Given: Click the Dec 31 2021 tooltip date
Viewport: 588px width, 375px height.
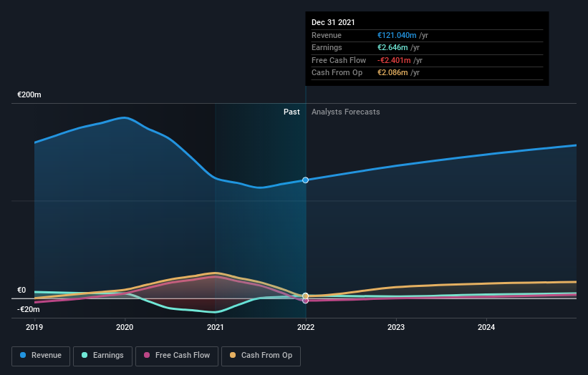Looking at the screenshot, I should [x=333, y=22].
